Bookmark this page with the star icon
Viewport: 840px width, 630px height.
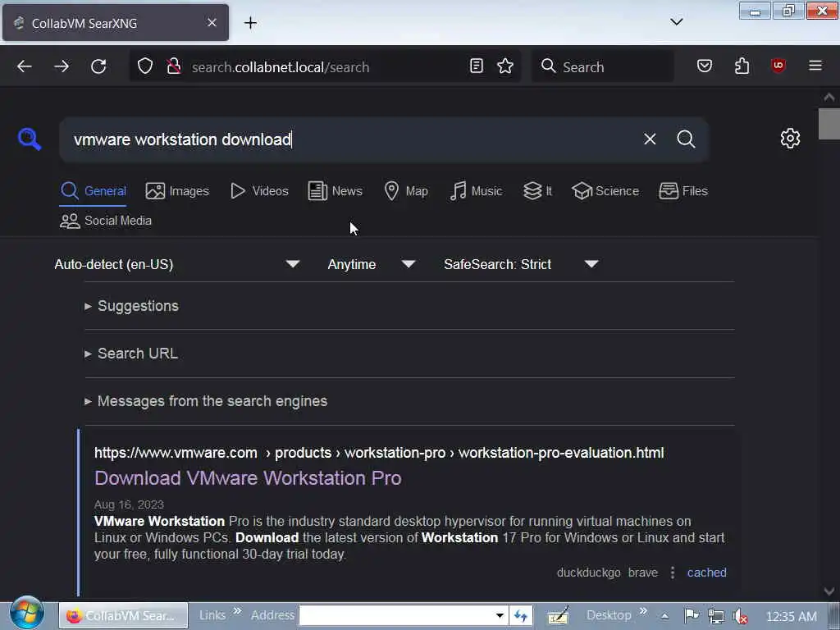505,66
